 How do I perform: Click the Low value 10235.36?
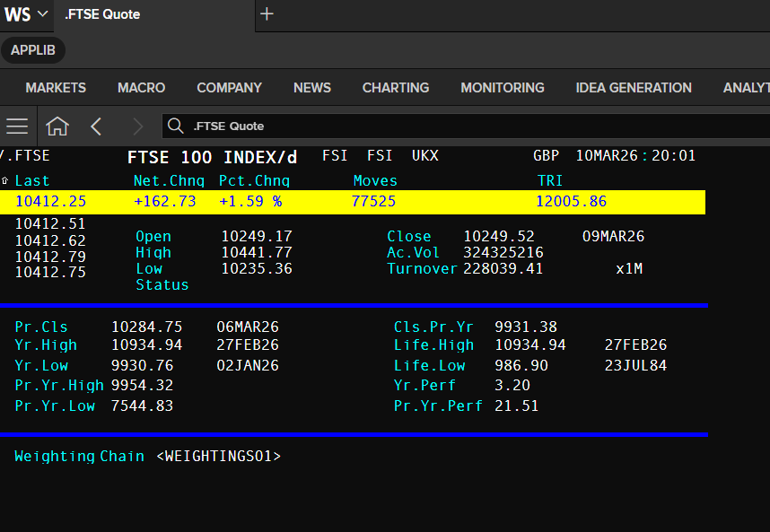[257, 268]
